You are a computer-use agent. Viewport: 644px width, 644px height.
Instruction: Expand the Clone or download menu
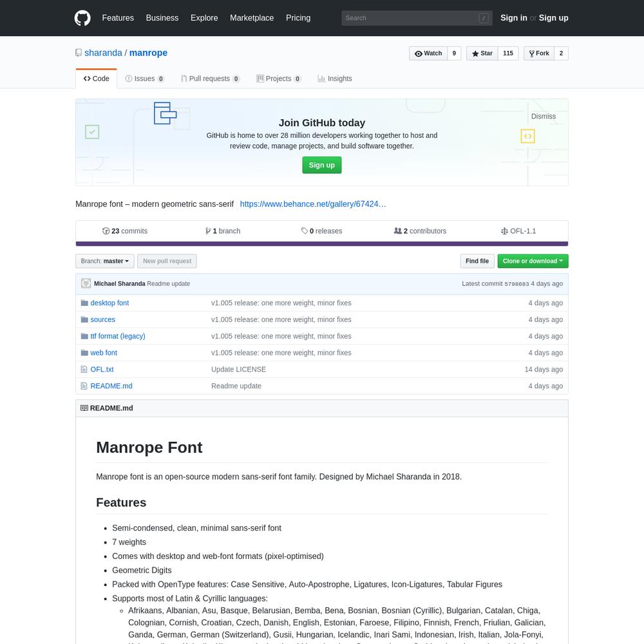pos(533,261)
